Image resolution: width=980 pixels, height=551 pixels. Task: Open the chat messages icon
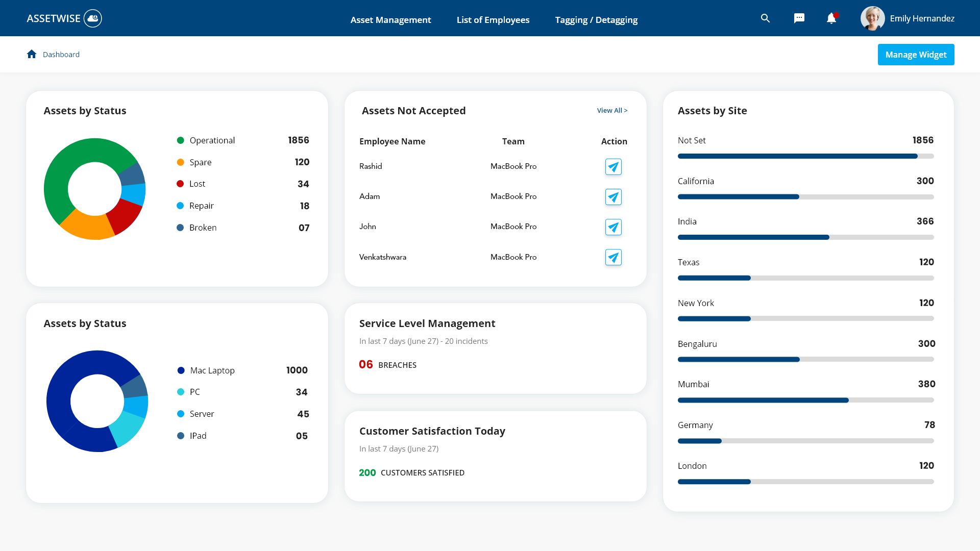coord(799,18)
